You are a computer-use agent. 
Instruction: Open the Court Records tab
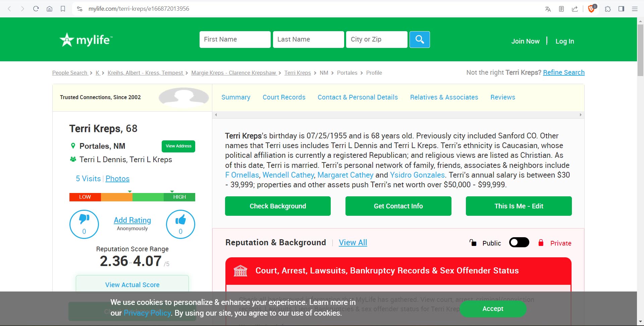point(284,97)
